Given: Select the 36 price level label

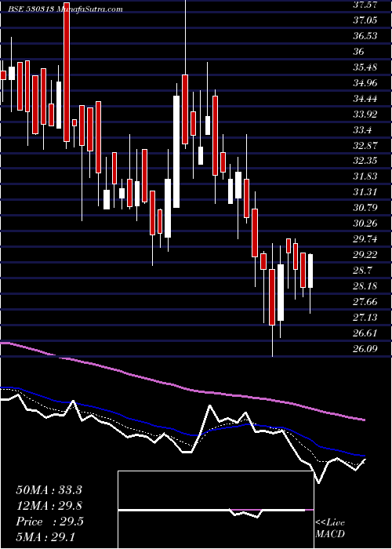Looking at the screenshot, I should point(358,52).
